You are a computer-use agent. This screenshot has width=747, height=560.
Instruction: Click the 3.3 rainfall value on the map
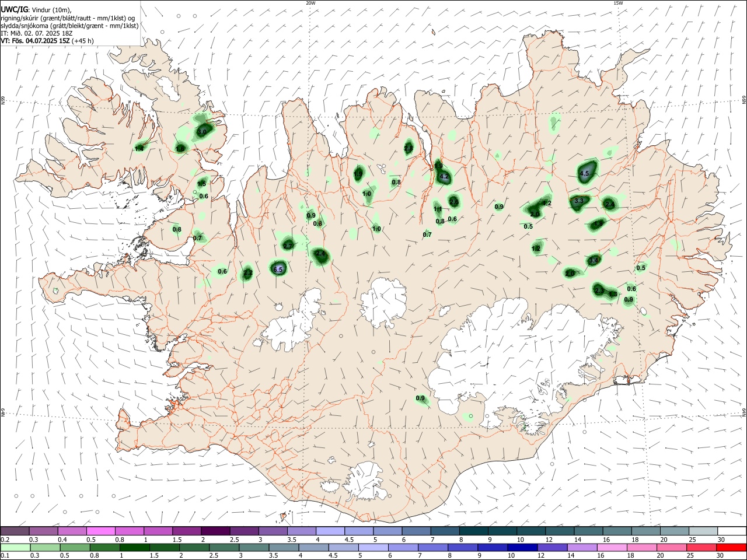[579, 201]
